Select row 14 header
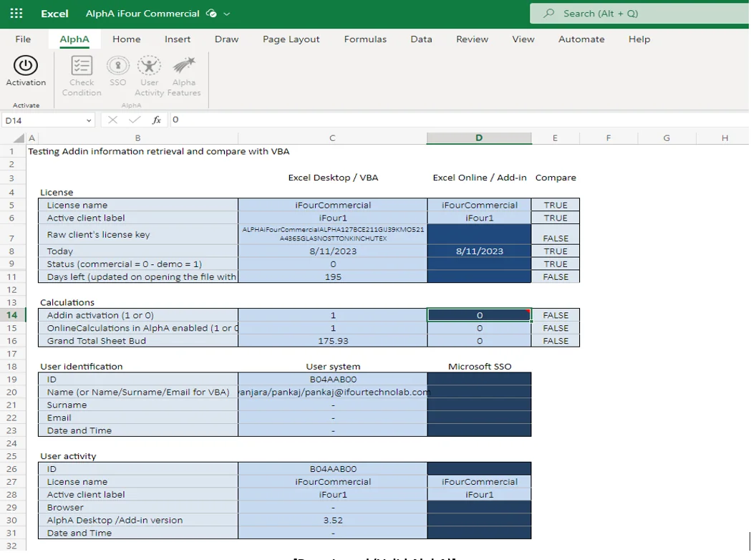Image resolution: width=751 pixels, height=560 pixels. tap(12, 314)
